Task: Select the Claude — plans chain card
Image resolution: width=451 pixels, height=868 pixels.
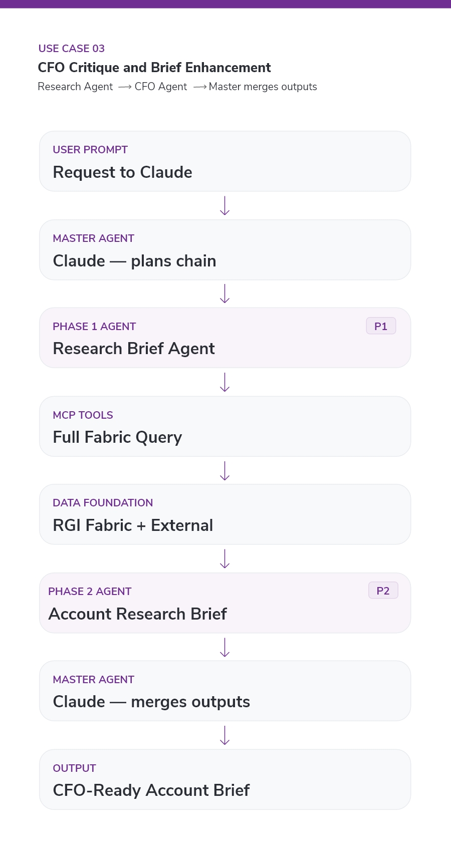Action: (225, 250)
